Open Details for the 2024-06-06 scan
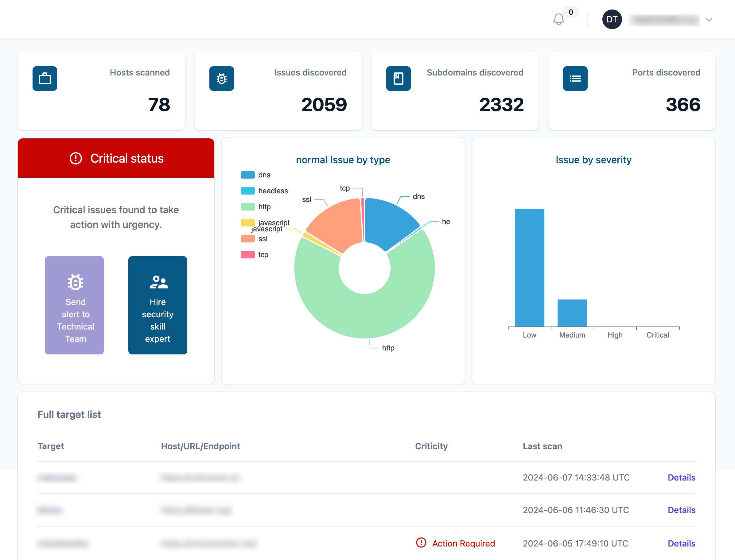735x560 pixels. (x=681, y=510)
